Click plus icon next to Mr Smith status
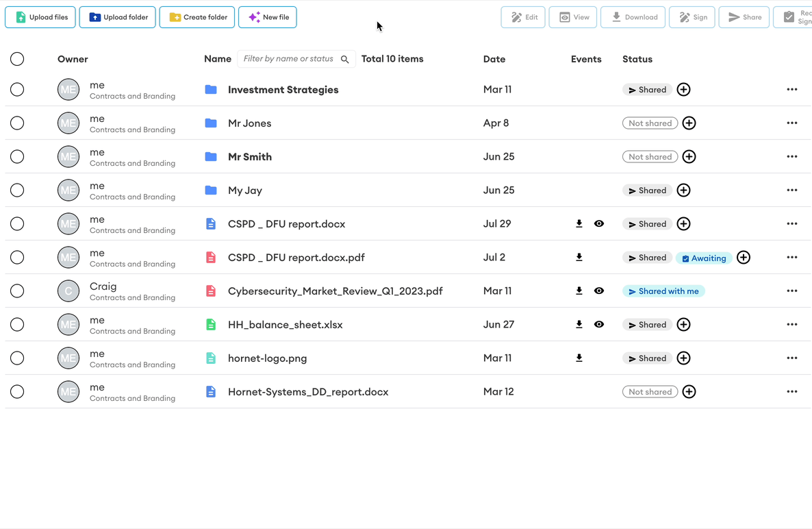 [x=689, y=156]
